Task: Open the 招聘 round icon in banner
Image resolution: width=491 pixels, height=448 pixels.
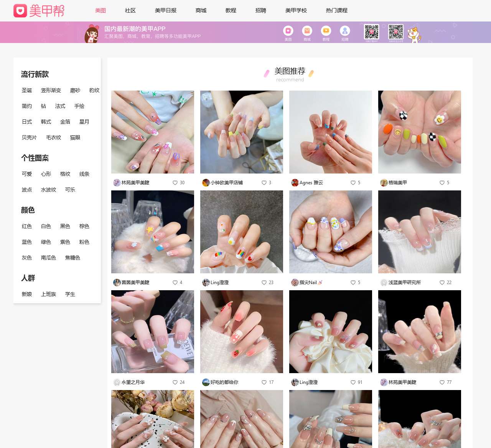Action: click(345, 31)
